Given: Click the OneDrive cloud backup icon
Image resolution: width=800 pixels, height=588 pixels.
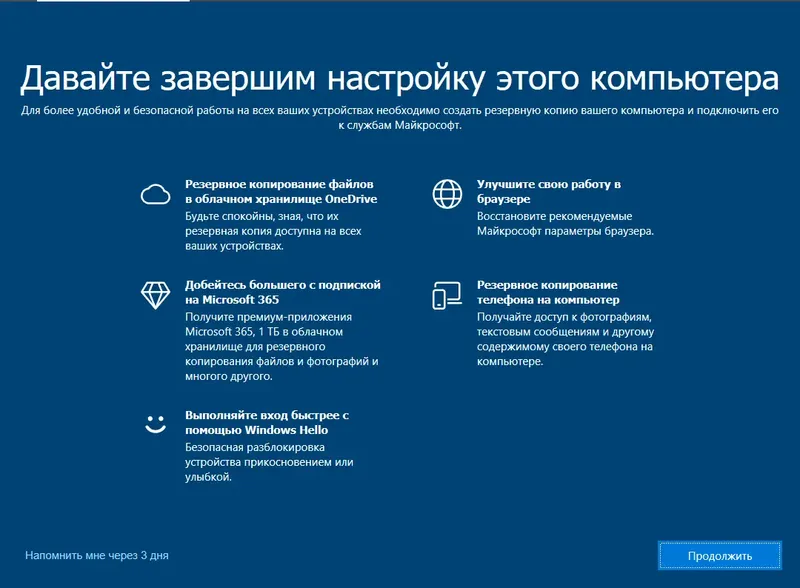Looking at the screenshot, I should [x=155, y=192].
